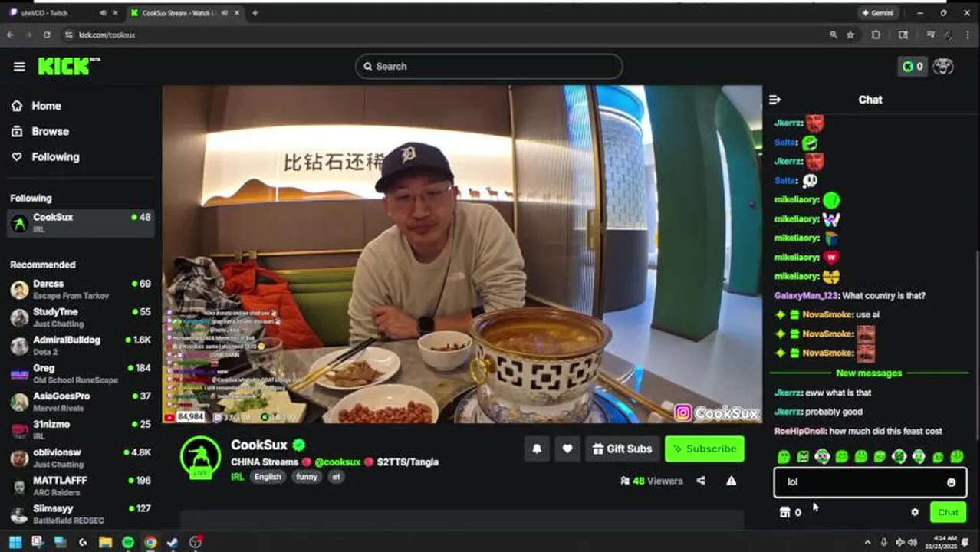Select the last quick emote above chat input
The width and height of the screenshot is (980, 552).
[x=957, y=457]
